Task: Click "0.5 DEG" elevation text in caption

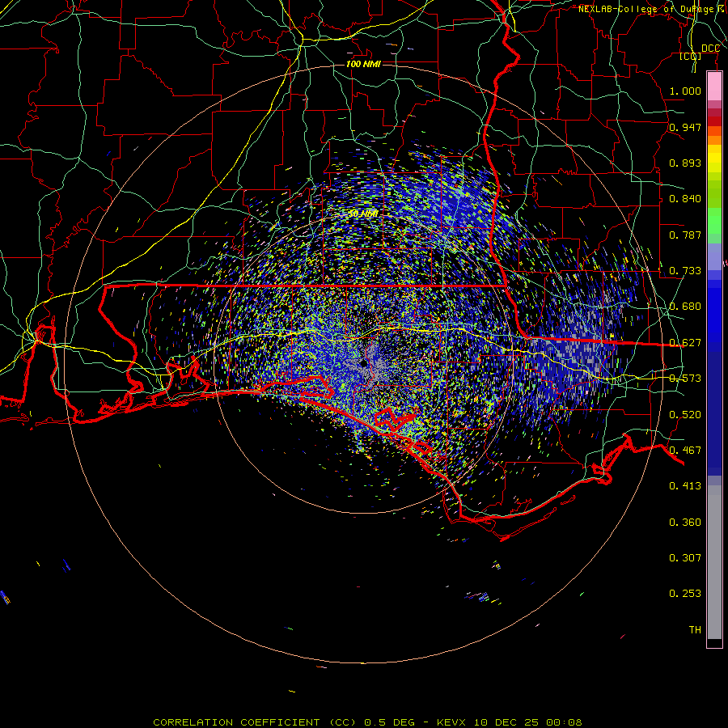Action: click(x=390, y=722)
